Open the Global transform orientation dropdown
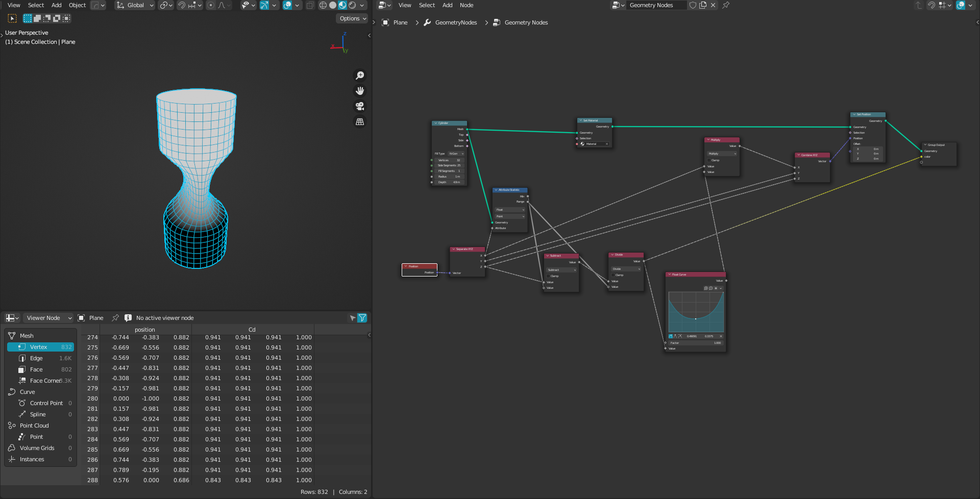 click(x=135, y=5)
